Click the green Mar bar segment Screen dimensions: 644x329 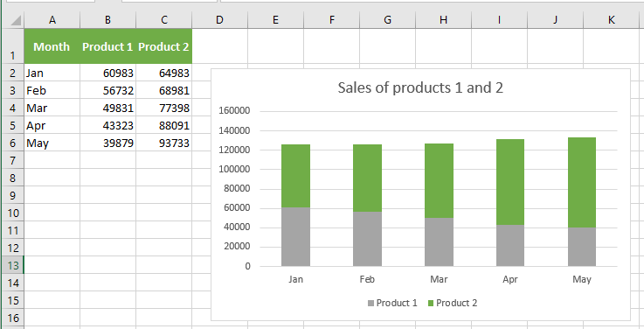click(439, 181)
